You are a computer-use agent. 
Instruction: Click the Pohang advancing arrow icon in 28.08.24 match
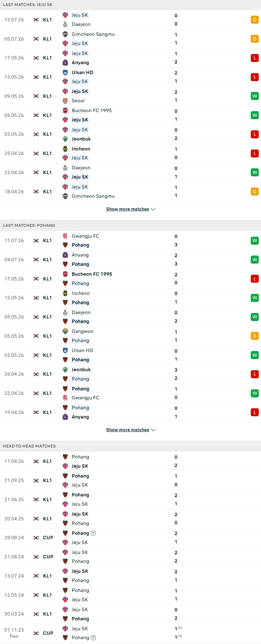93,533
